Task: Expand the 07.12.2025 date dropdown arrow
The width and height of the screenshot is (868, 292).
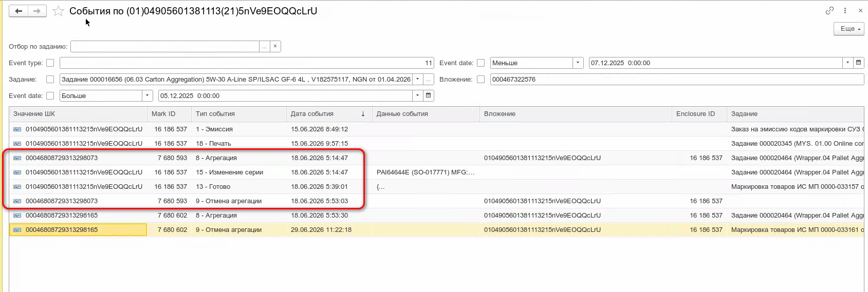Action: tap(848, 63)
